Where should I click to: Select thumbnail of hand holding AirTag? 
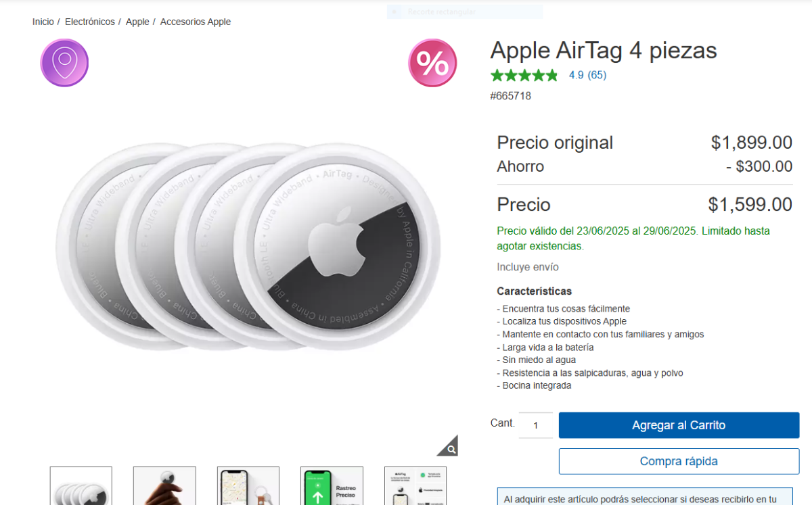164,485
